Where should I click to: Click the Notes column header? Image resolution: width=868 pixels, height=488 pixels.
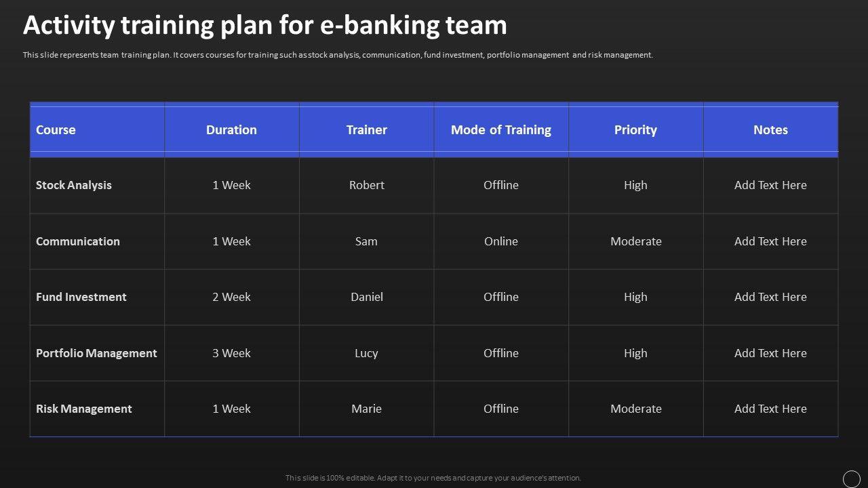click(x=770, y=129)
